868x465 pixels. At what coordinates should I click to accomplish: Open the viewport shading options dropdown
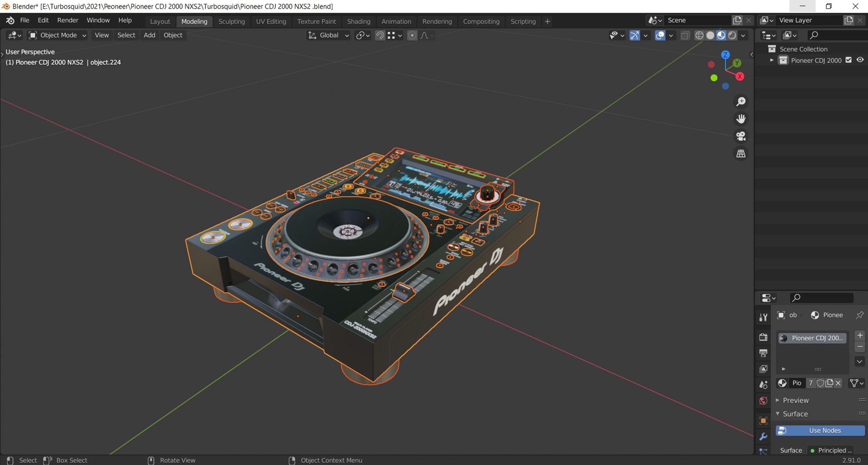click(743, 35)
